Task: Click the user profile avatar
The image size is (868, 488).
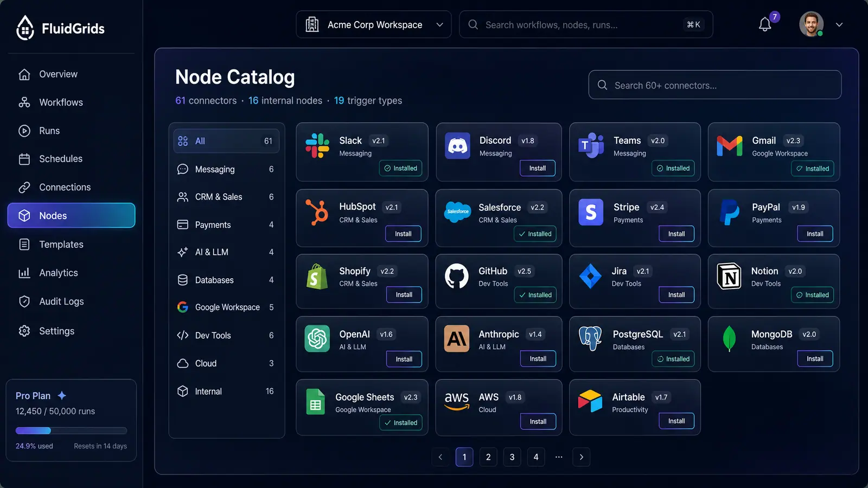Action: [x=811, y=24]
